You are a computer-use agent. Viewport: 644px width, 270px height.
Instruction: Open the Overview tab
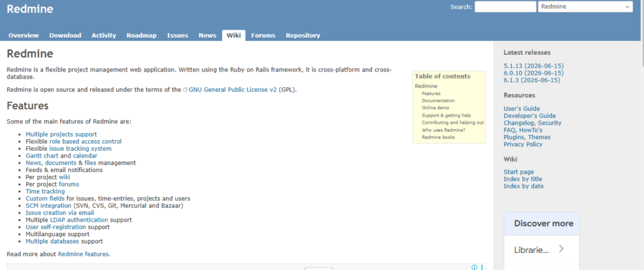pyautogui.click(x=23, y=35)
